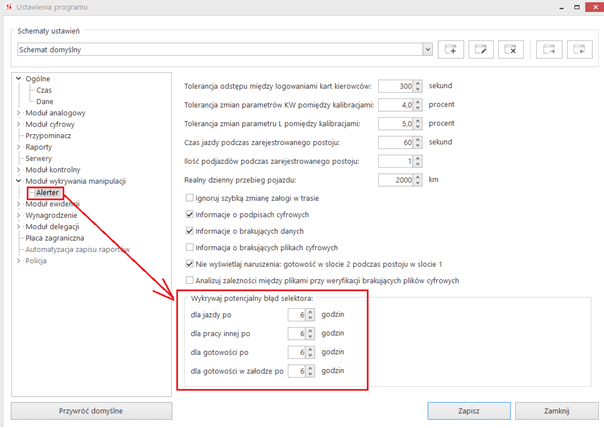Collapse the 'Ogólne' tree node
The height and width of the screenshot is (428, 604).
(18, 78)
